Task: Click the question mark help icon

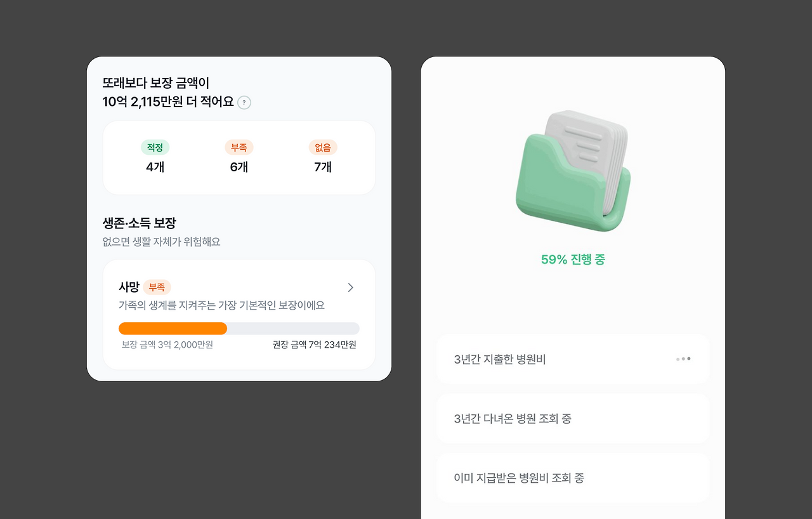Action: [x=244, y=103]
